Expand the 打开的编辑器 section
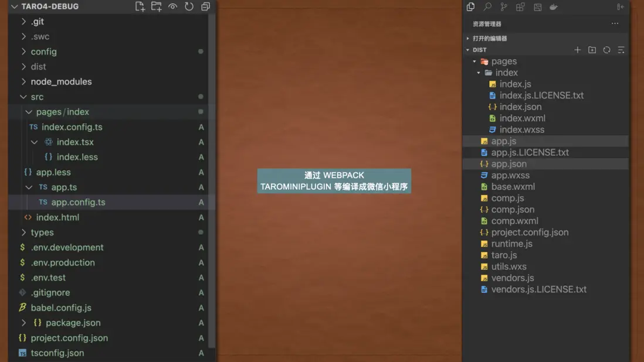The image size is (644, 362). [468, 38]
